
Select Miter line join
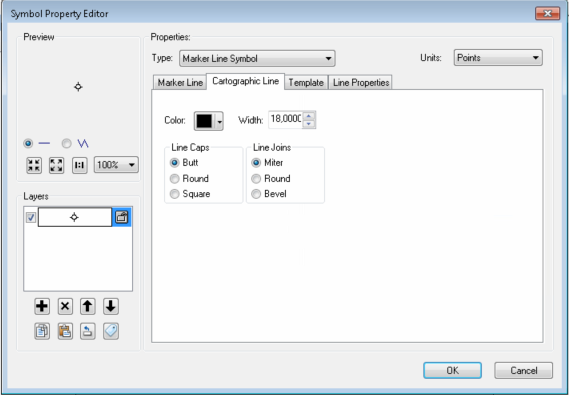click(256, 162)
